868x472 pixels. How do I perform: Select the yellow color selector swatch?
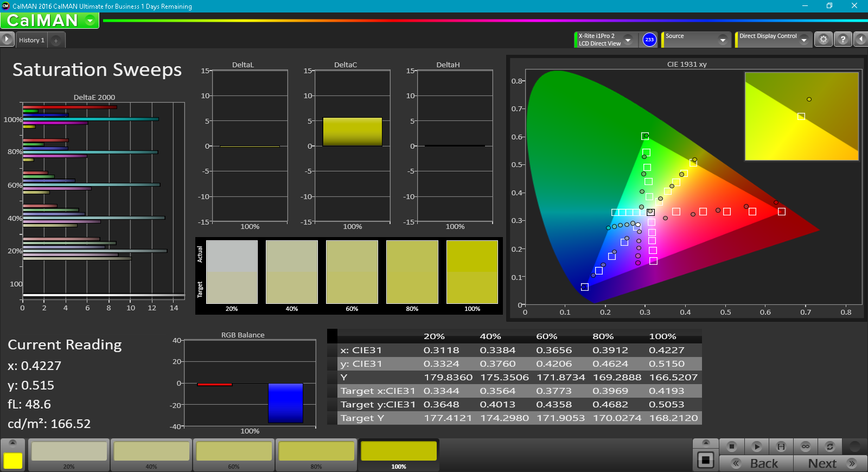point(13,461)
